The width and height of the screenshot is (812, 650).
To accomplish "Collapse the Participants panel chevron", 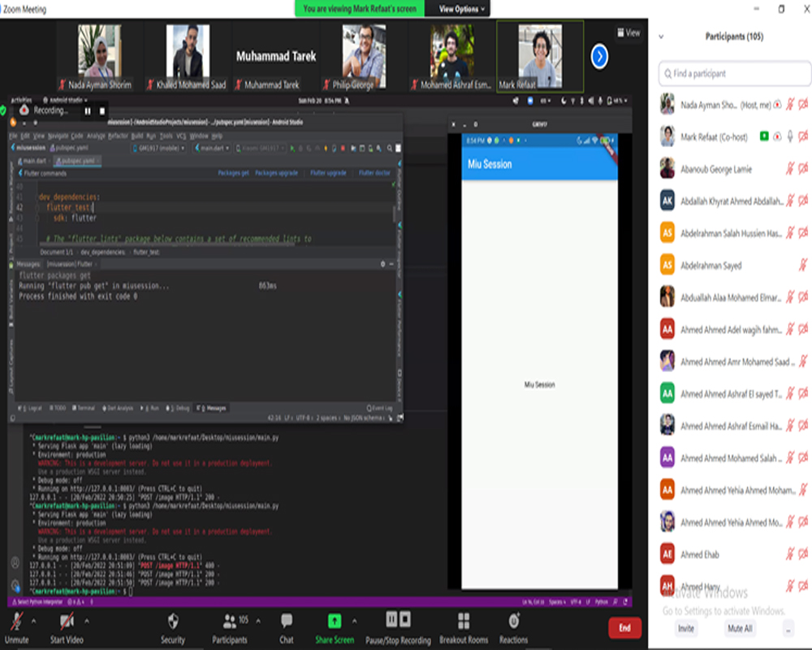I will (661, 37).
